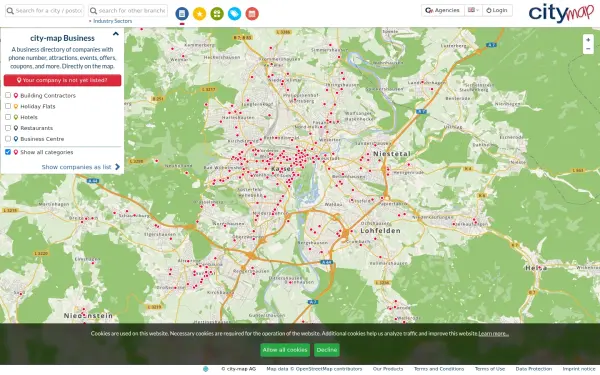The image size is (600, 375).
Task: Tick the Hotels checkbox
Action: coord(8,117)
